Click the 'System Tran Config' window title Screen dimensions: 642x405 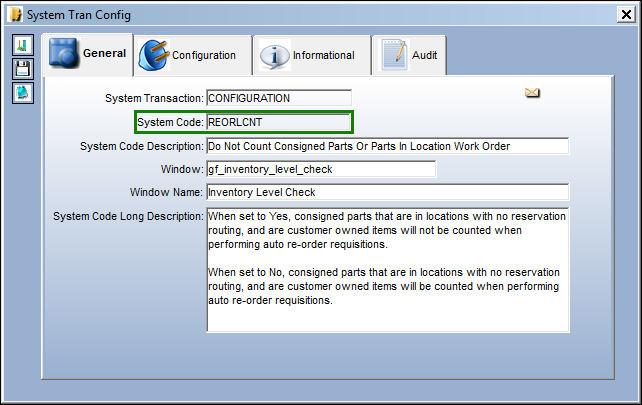click(x=79, y=15)
